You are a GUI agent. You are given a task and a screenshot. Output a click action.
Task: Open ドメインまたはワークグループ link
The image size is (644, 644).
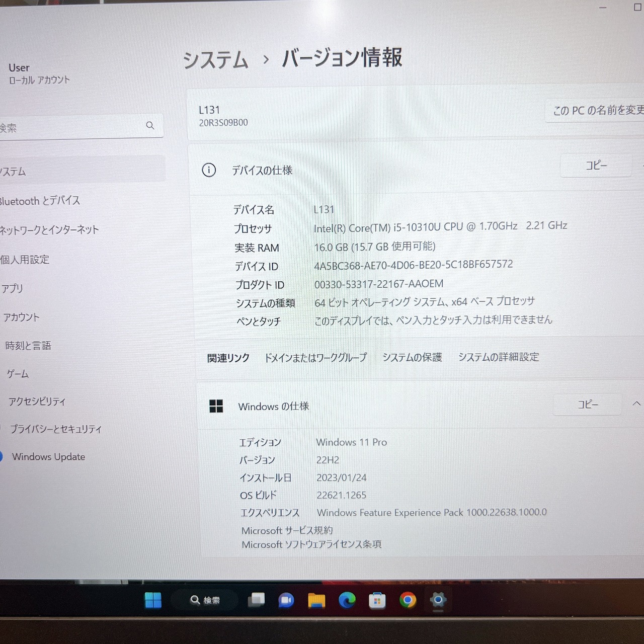pyautogui.click(x=315, y=358)
